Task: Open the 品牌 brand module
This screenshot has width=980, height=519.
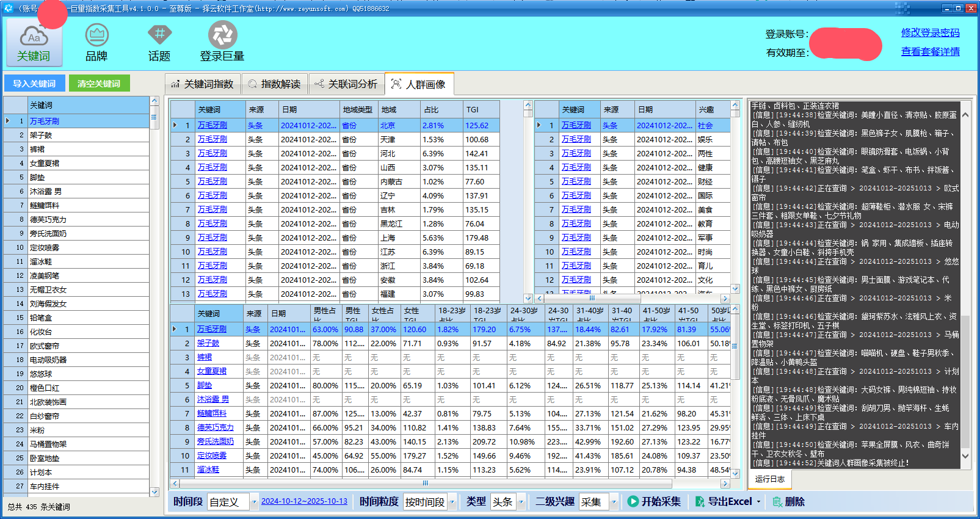Action: point(96,42)
